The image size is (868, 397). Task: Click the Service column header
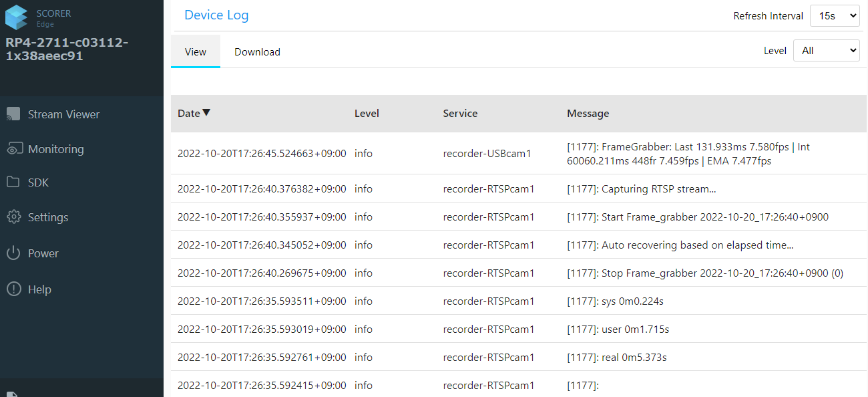point(460,114)
